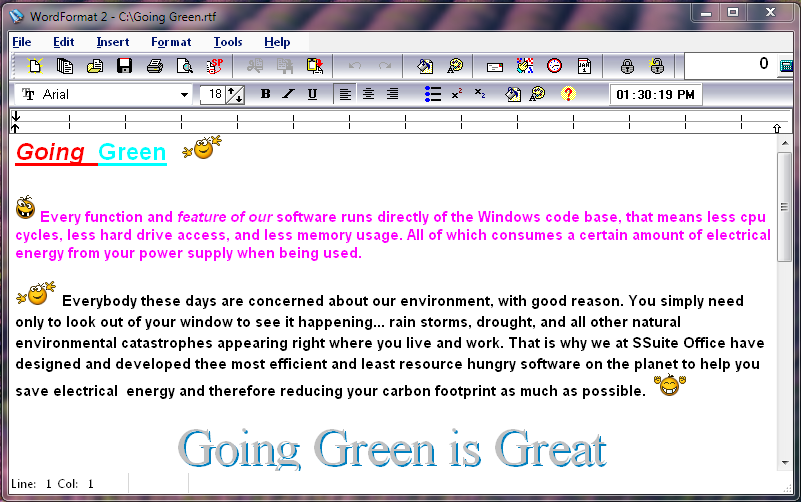Click the vertical scrollbar down arrow
The image size is (801, 502).
(784, 460)
